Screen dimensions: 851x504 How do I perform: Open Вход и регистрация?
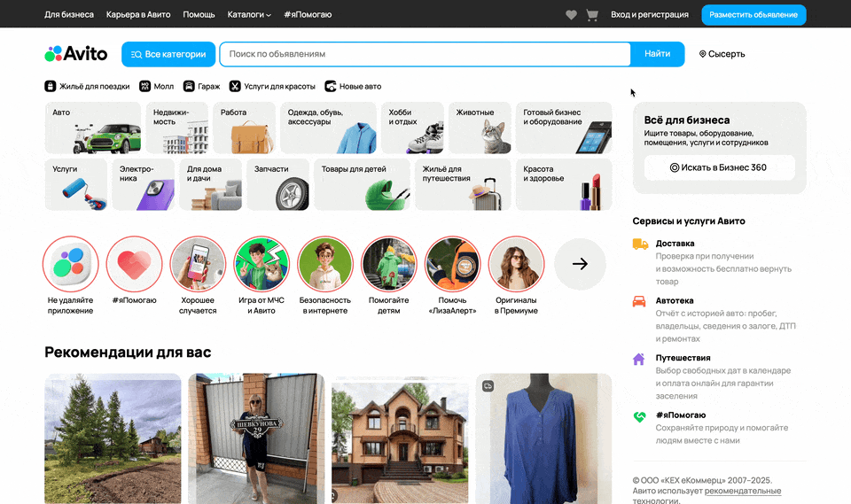[x=650, y=15]
